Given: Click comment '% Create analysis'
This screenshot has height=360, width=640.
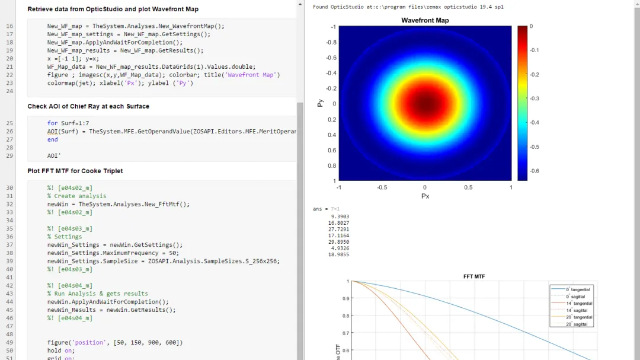Looking at the screenshot, I should (x=76, y=196).
